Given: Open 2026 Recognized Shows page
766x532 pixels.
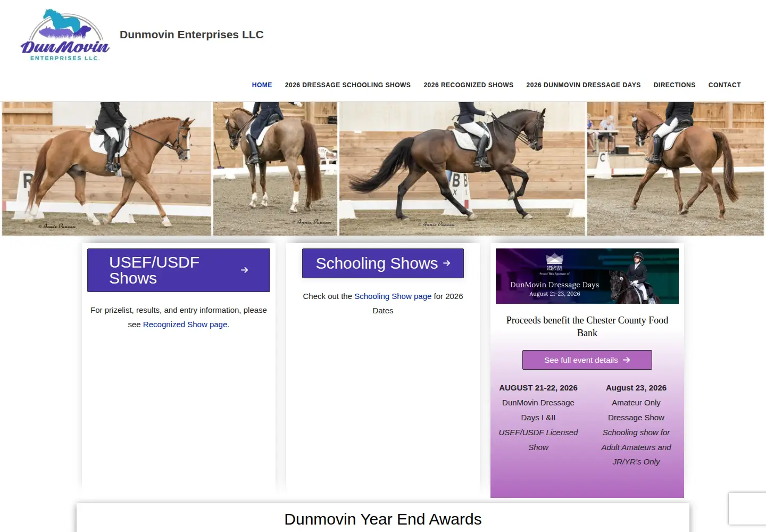Looking at the screenshot, I should click(469, 85).
